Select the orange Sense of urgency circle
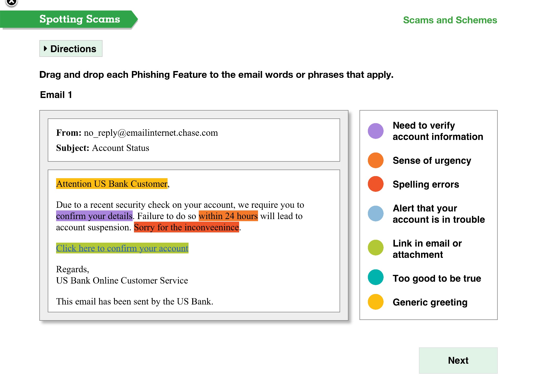The height and width of the screenshot is (392, 537). click(375, 160)
